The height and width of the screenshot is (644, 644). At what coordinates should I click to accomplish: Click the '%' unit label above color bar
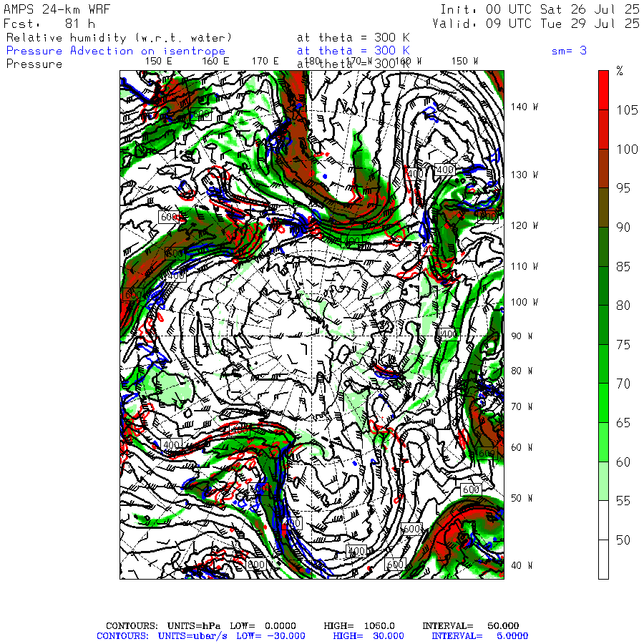[x=620, y=71]
